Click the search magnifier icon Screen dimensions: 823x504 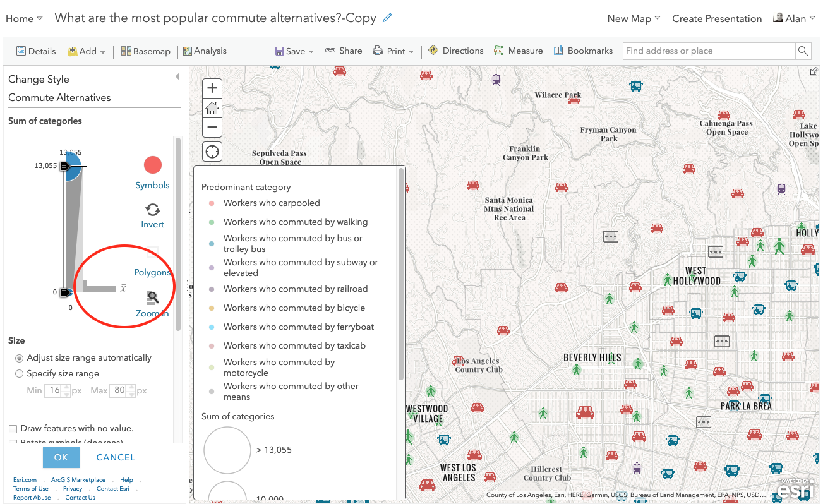coord(803,51)
